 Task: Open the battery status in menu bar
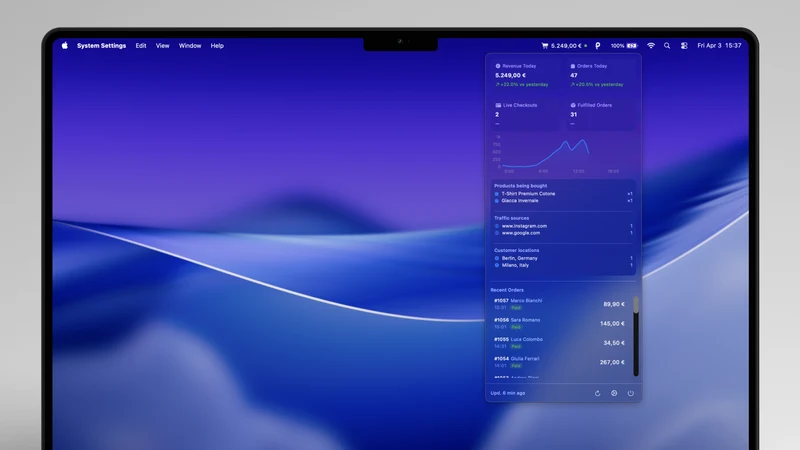coord(624,45)
